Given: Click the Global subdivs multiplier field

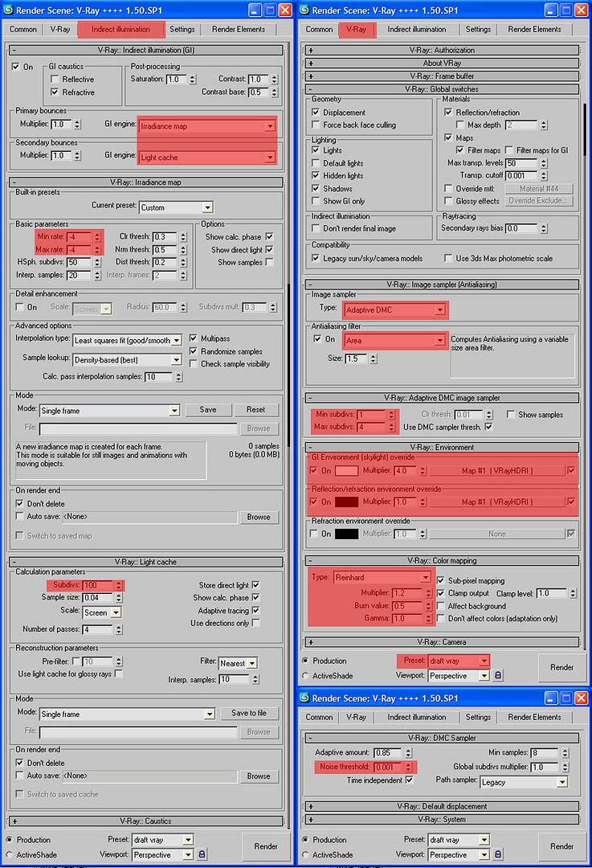Looking at the screenshot, I should pyautogui.click(x=545, y=768).
